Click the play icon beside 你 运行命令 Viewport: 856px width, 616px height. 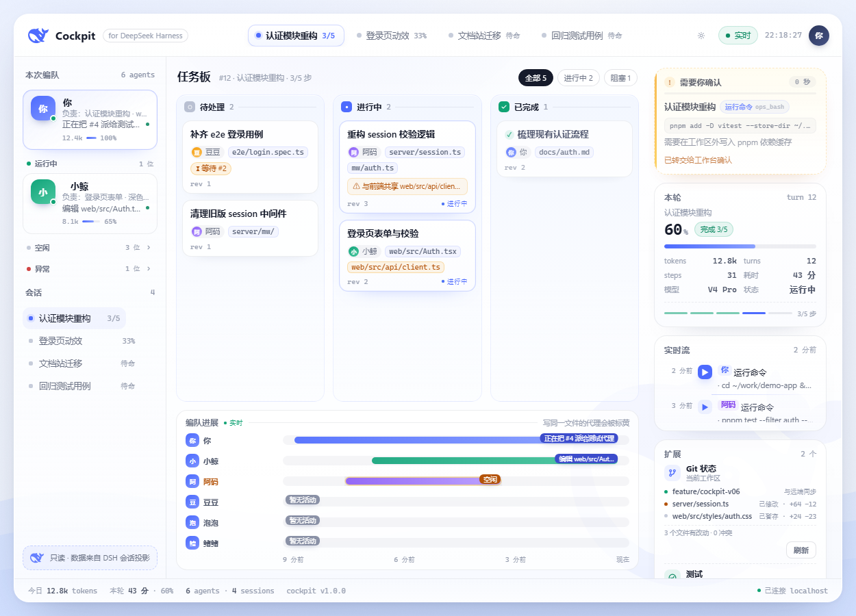(705, 372)
